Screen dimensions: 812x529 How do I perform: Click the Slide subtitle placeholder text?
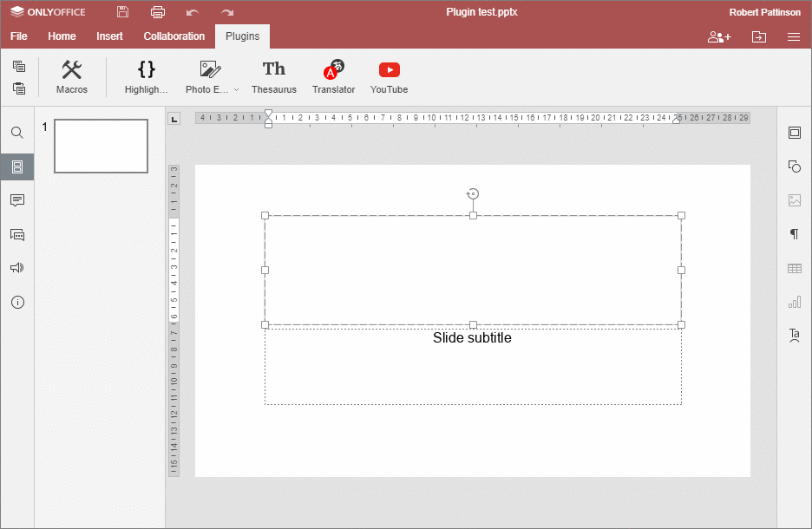coord(472,338)
